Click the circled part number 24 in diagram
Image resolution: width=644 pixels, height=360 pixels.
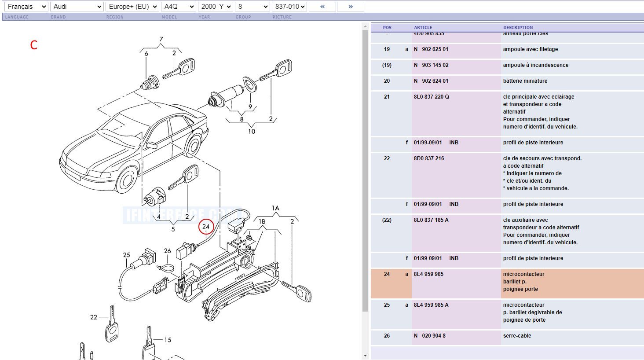pyautogui.click(x=206, y=227)
